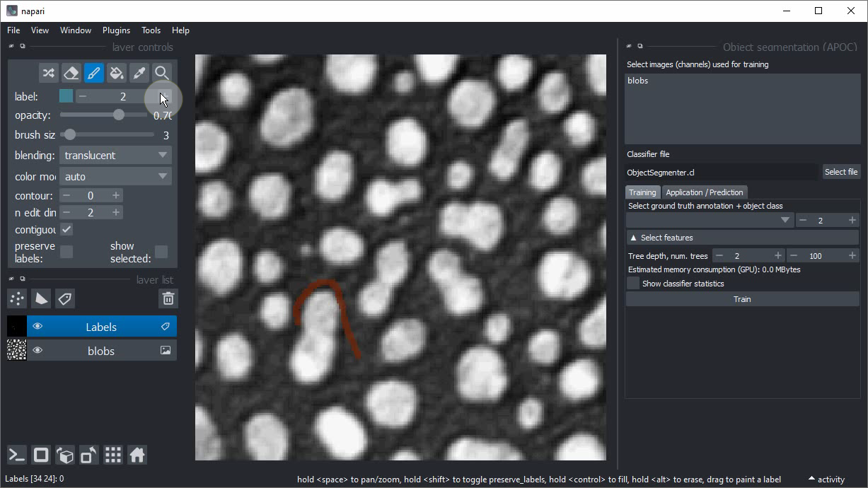Uncheck the contiguous checkbox
Screen dimensions: 868x488
click(66, 230)
